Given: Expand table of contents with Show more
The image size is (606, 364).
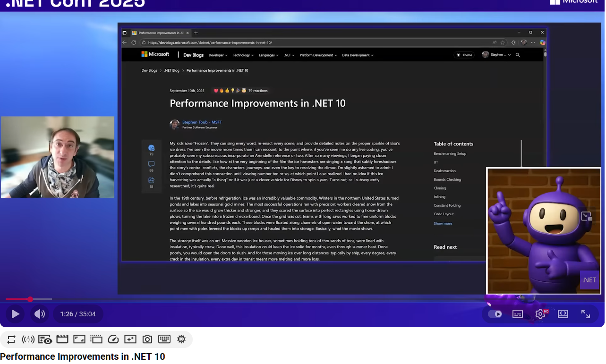Looking at the screenshot, I should pos(443,223).
